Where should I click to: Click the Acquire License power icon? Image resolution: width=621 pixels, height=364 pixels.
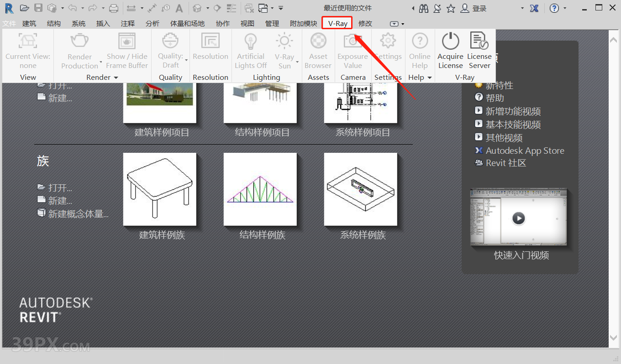[450, 41]
